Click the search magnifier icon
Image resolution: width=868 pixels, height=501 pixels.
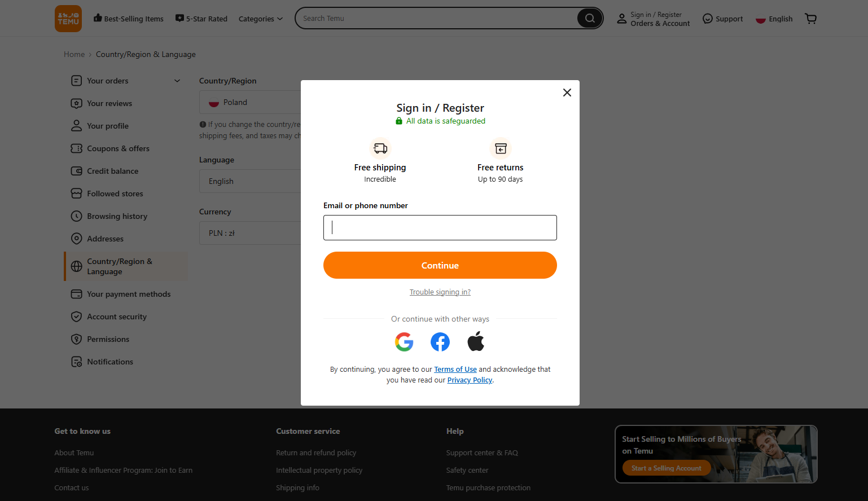coord(589,18)
